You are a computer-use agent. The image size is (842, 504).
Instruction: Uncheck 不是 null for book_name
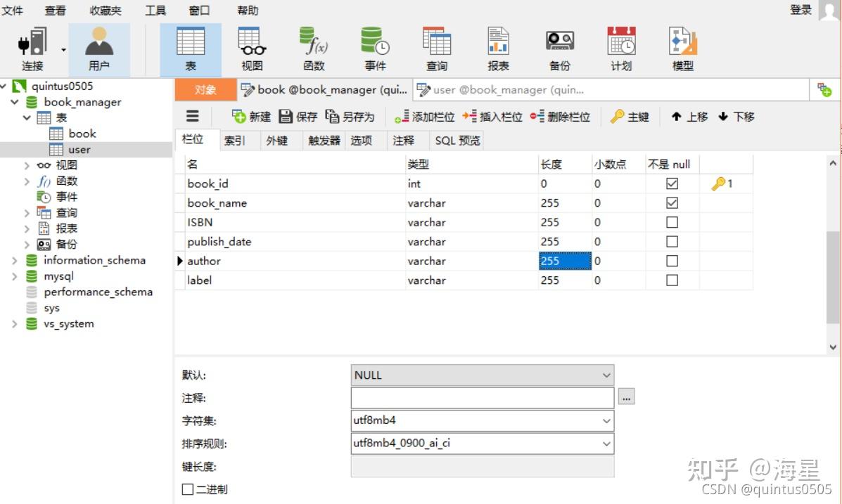[671, 202]
